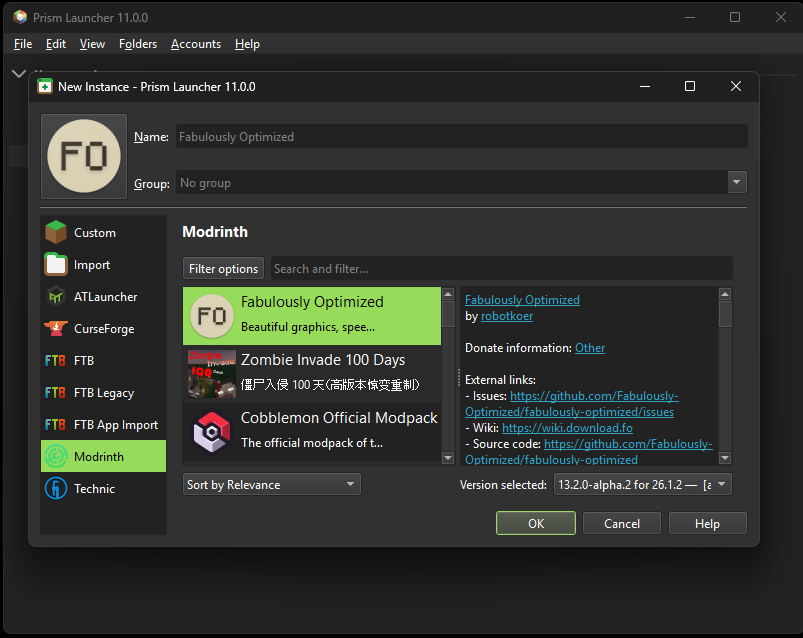The height and width of the screenshot is (638, 803).
Task: Click the Fabulously Optimized pack thumbnail
Action: click(212, 316)
